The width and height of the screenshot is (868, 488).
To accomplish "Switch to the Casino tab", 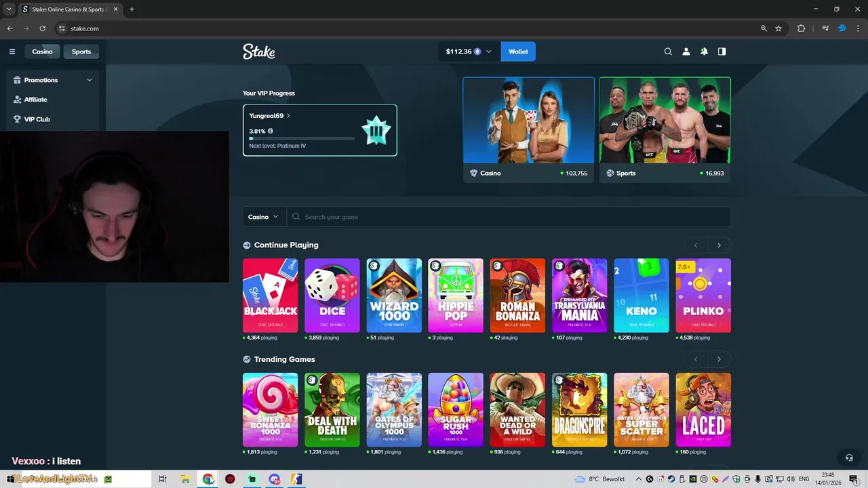I will click(x=42, y=52).
